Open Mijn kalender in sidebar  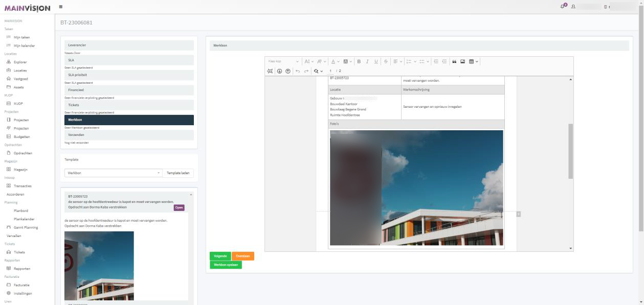24,45
